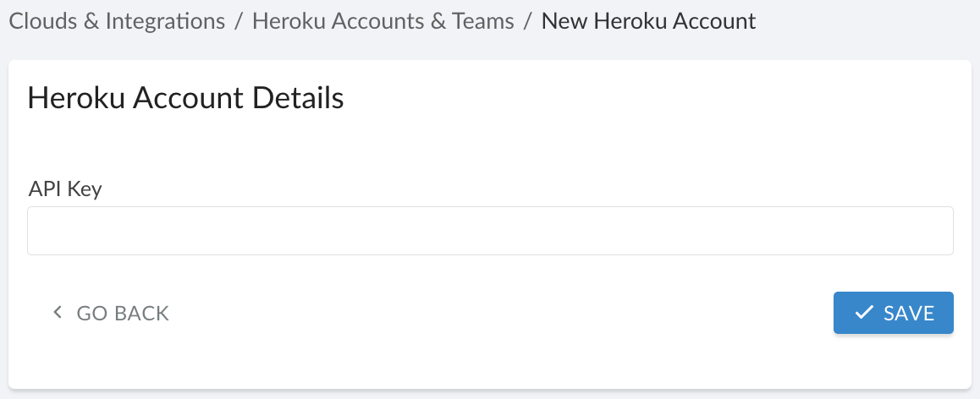Click the left chevron beside Go Back
The height and width of the screenshot is (399, 980).
point(58,314)
